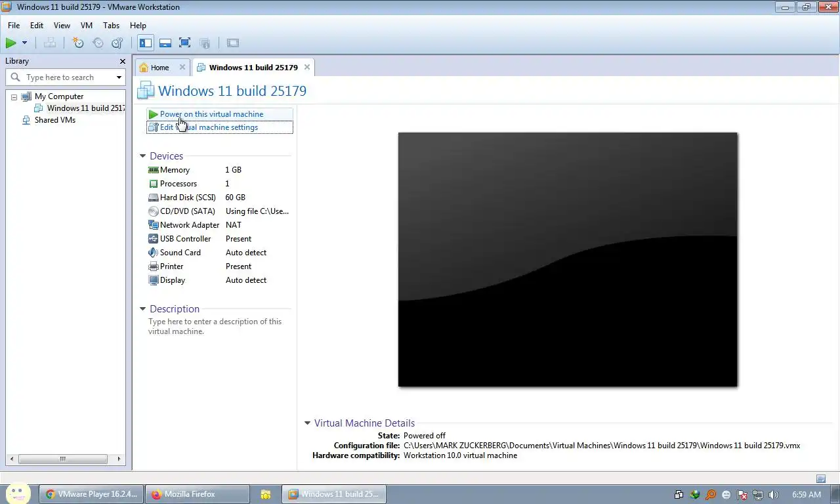The width and height of the screenshot is (840, 504).
Task: Switch to the Home tab
Action: [x=159, y=68]
